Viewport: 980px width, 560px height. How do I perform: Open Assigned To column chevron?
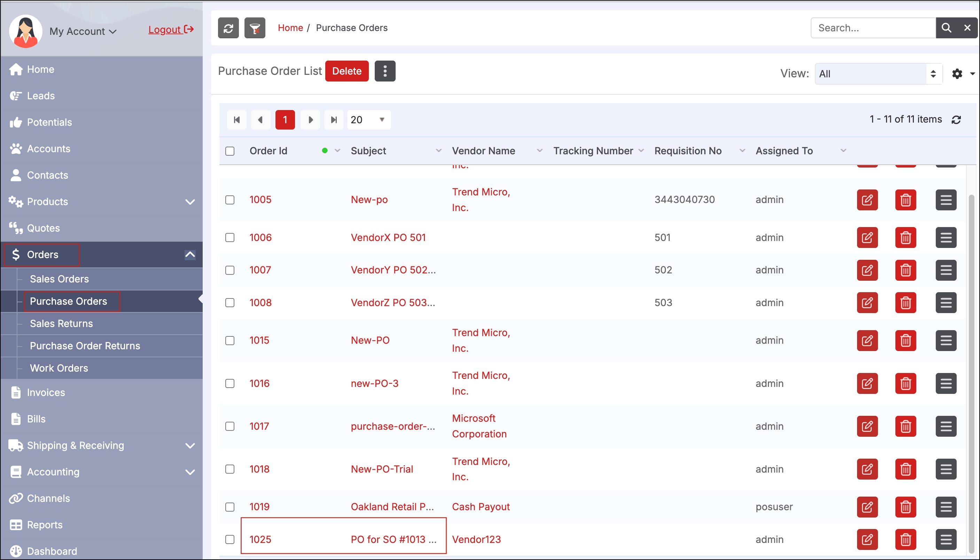click(x=843, y=151)
